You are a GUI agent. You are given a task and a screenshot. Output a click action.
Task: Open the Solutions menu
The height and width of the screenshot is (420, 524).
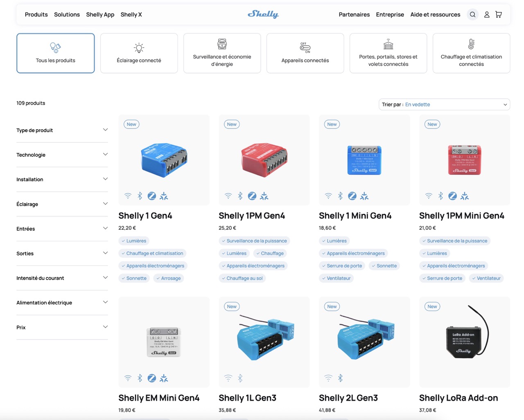click(x=67, y=14)
